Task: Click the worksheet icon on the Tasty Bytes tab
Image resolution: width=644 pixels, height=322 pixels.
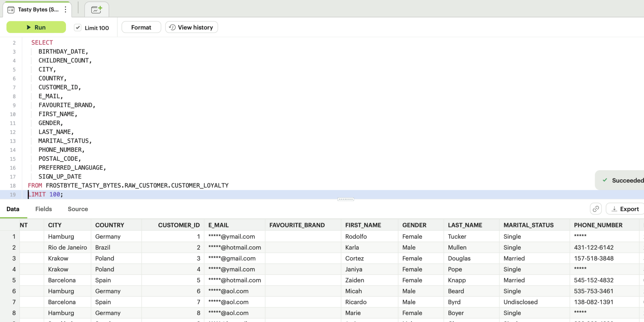Action: 11,9
